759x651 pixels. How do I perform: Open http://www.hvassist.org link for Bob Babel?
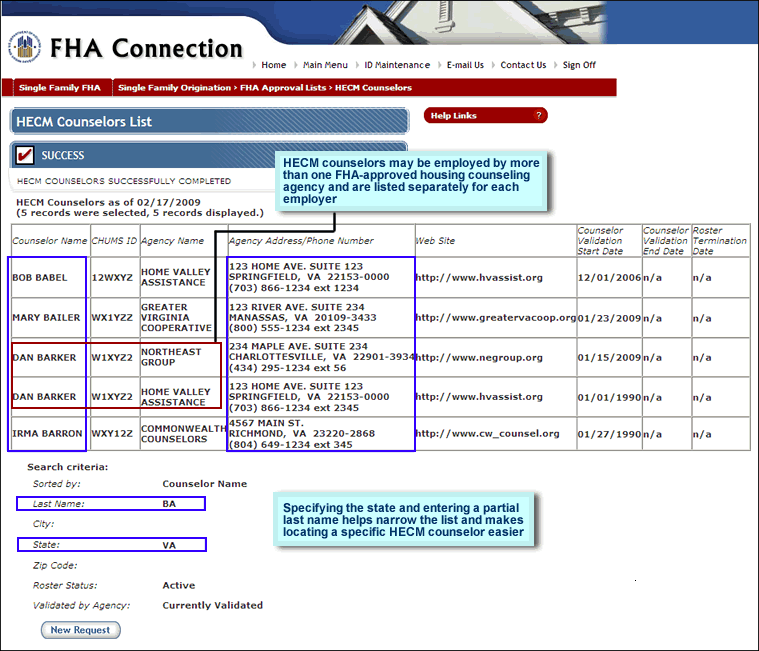tap(479, 278)
